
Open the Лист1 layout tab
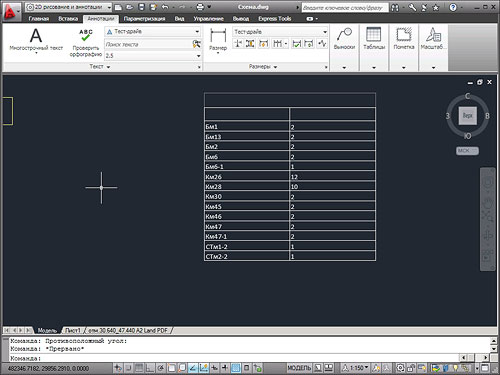pos(73,330)
